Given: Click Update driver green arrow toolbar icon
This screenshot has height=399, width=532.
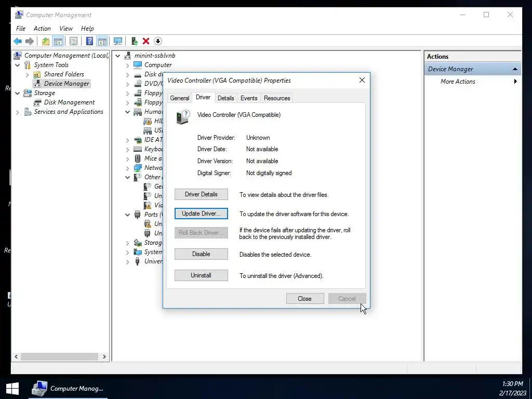Looking at the screenshot, I should click(x=135, y=42).
